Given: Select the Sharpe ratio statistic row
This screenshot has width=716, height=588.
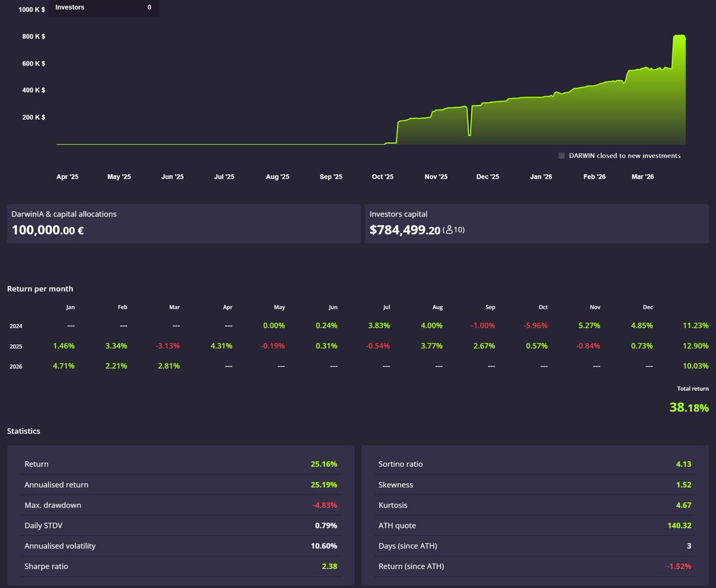Looking at the screenshot, I should tap(179, 566).
